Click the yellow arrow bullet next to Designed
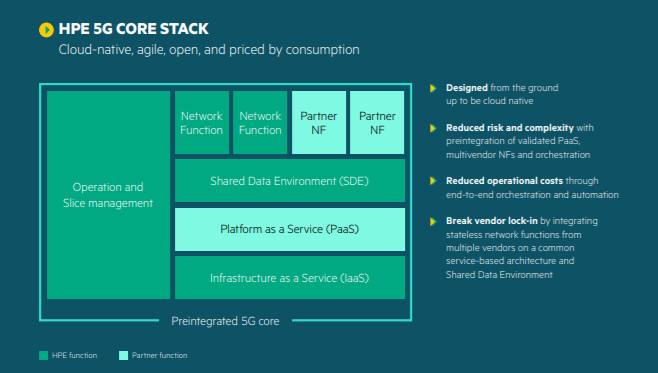This screenshot has height=373, width=658. (x=433, y=88)
